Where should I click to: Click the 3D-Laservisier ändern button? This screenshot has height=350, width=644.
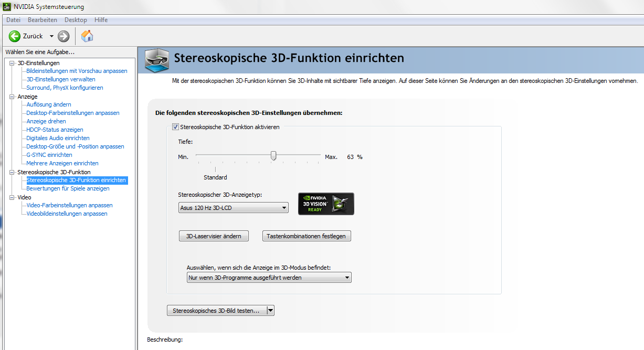point(214,236)
